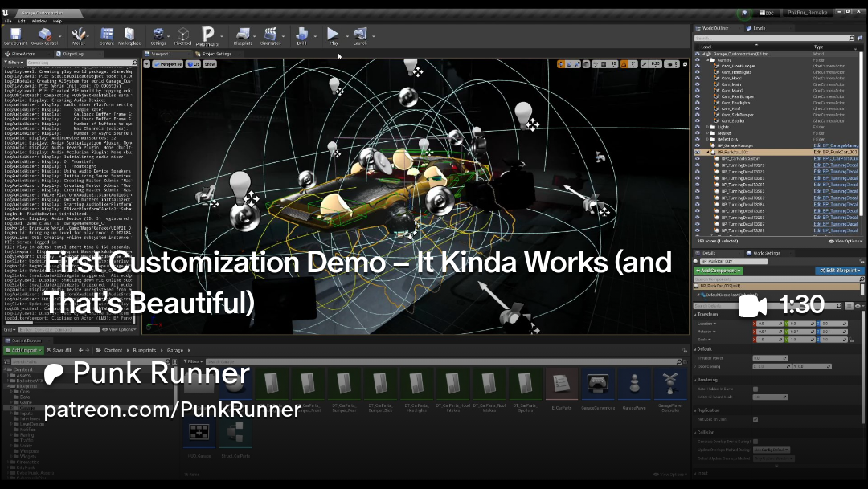
Task: Click the search icon in Output Log
Action: coord(134,63)
